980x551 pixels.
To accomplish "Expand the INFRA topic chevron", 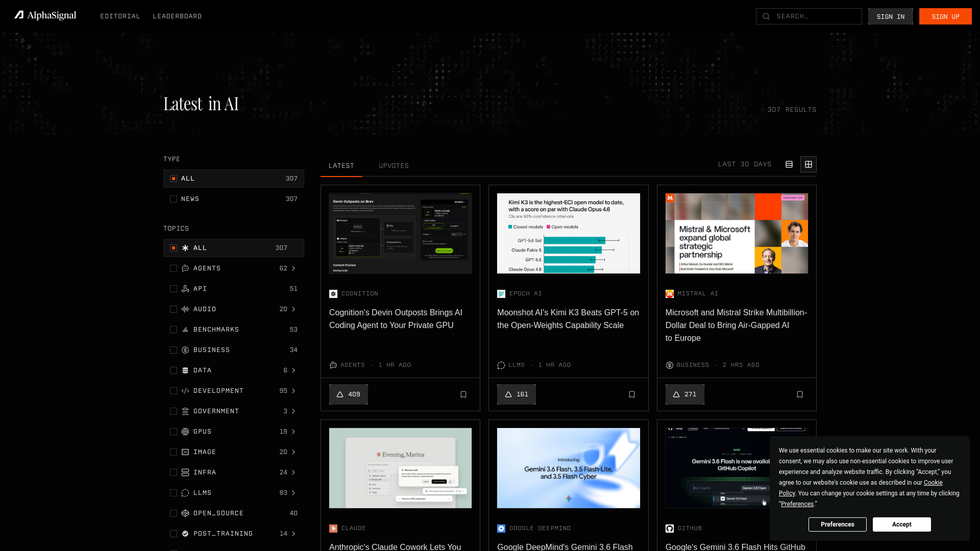I will 293,472.
